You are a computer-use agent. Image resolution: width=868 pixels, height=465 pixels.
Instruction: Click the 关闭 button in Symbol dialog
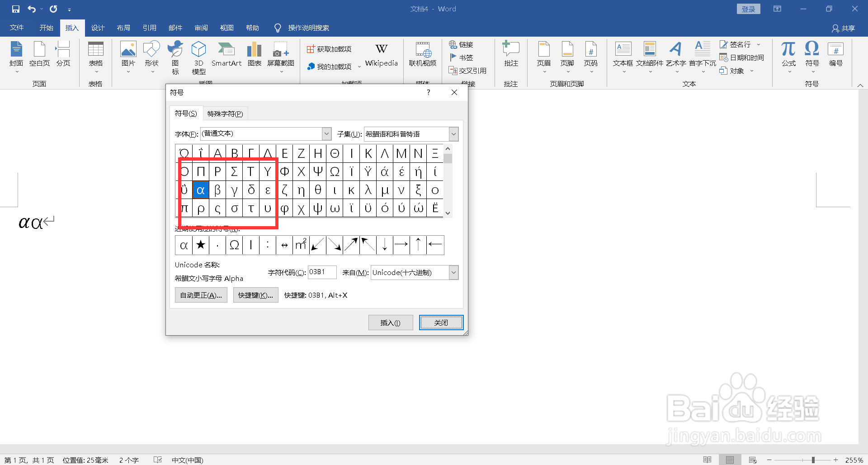pyautogui.click(x=441, y=323)
